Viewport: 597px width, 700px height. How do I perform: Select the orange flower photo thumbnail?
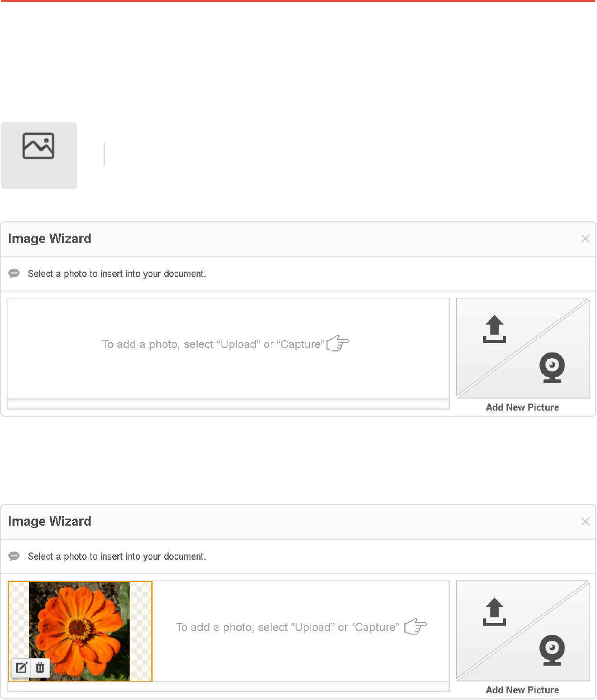pos(80,620)
